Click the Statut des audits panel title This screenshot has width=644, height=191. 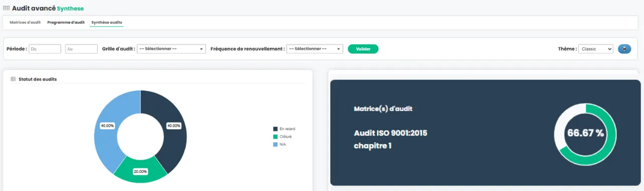pyautogui.click(x=37, y=79)
